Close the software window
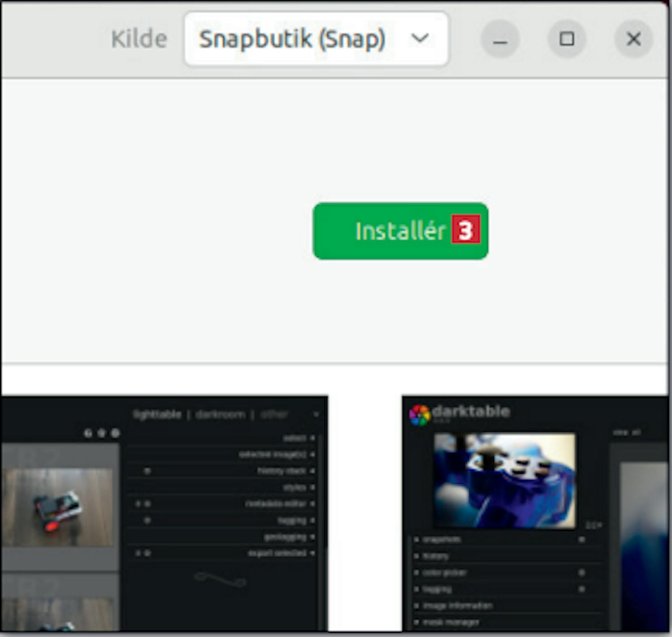 pos(633,39)
